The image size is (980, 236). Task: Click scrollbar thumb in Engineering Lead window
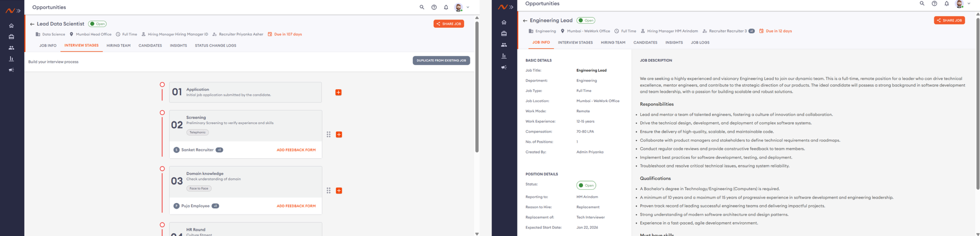tap(978, 103)
